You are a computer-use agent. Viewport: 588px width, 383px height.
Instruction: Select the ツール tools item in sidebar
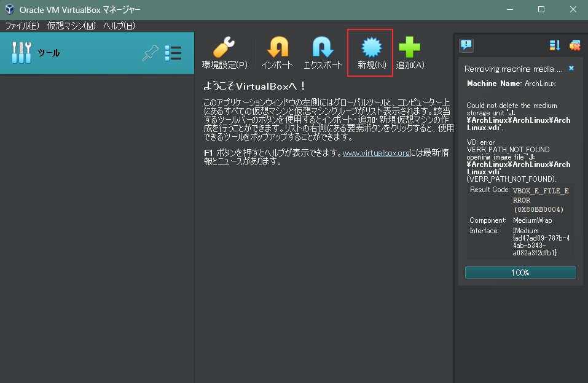point(97,53)
